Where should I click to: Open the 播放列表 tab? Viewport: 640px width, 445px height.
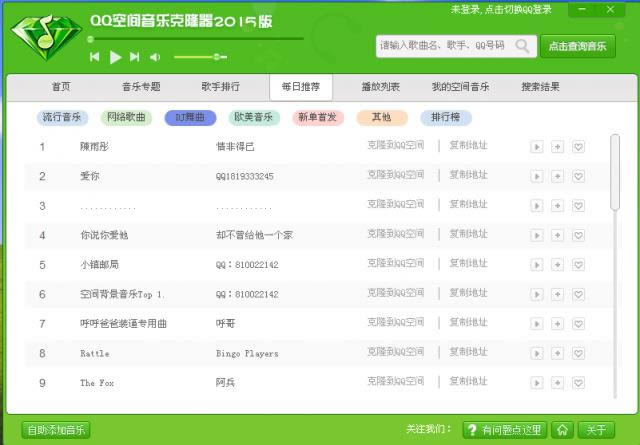[x=380, y=87]
